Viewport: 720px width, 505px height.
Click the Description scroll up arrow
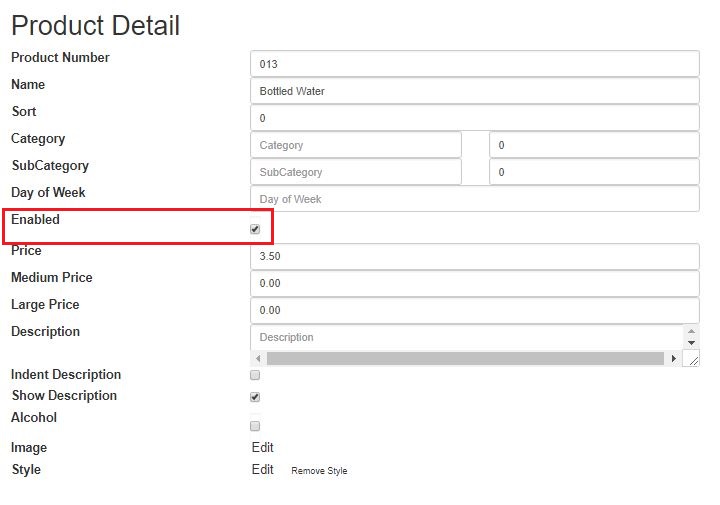click(691, 331)
